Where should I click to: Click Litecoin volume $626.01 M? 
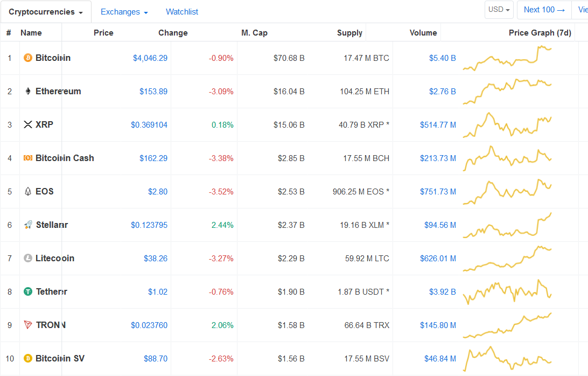pos(438,259)
